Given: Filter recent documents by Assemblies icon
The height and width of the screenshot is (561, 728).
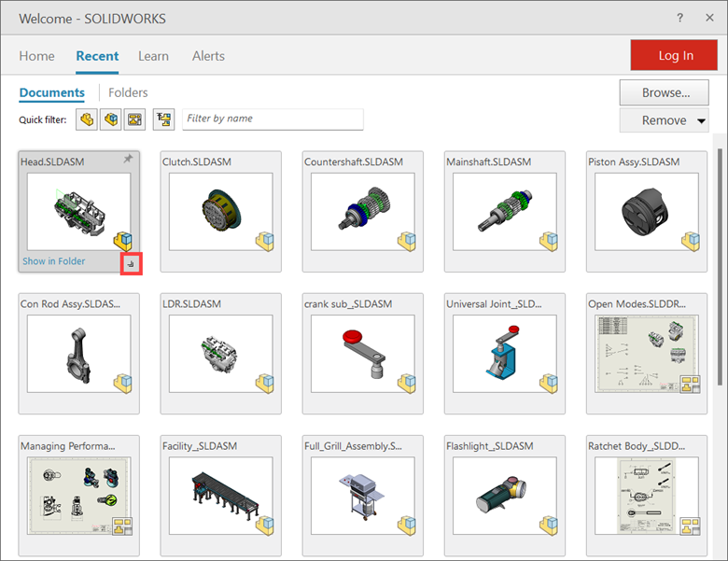Looking at the screenshot, I should pos(111,119).
